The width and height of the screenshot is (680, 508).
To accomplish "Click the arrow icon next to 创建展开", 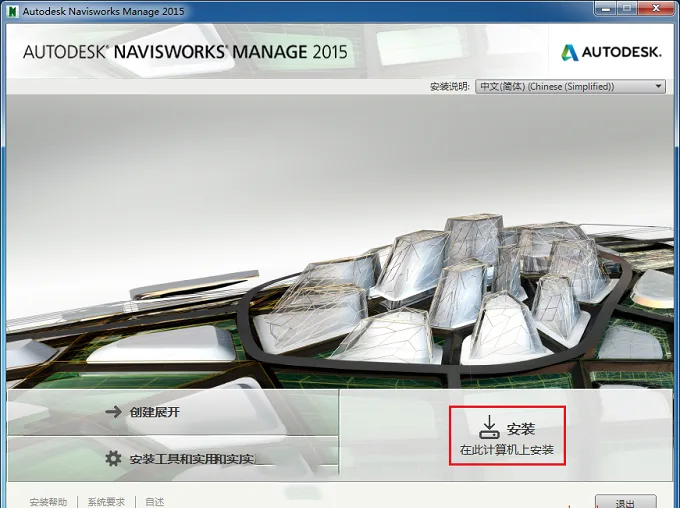I will (x=113, y=412).
